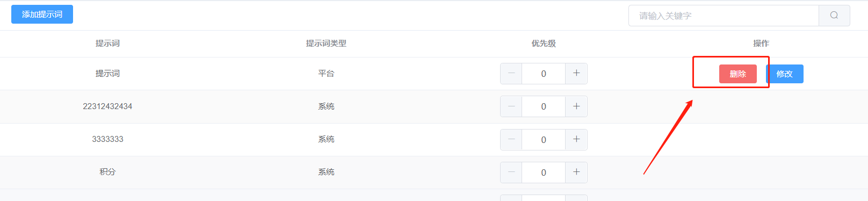The image size is (868, 201).
Task: Decrease priority for the 22312432434 row
Action: click(511, 106)
